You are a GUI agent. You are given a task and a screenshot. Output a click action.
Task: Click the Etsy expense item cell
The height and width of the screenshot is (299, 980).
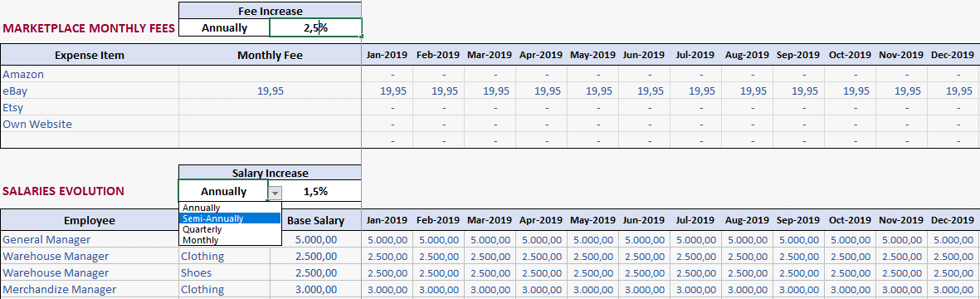click(x=90, y=108)
